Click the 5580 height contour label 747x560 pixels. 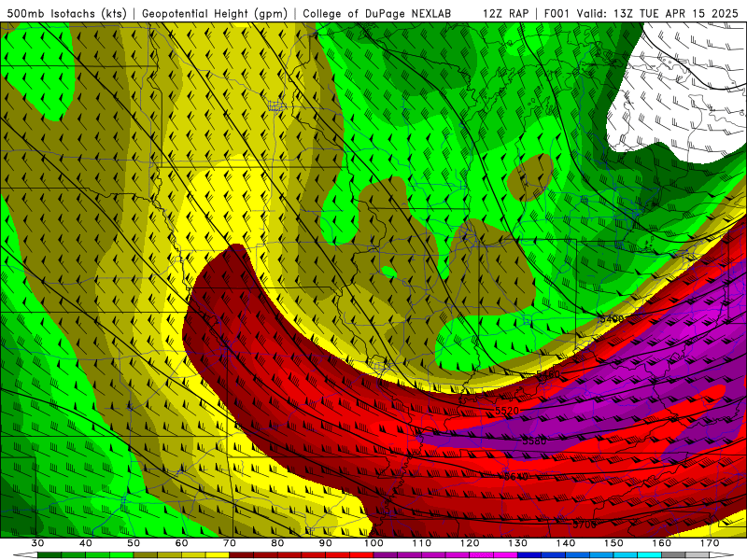534,441
